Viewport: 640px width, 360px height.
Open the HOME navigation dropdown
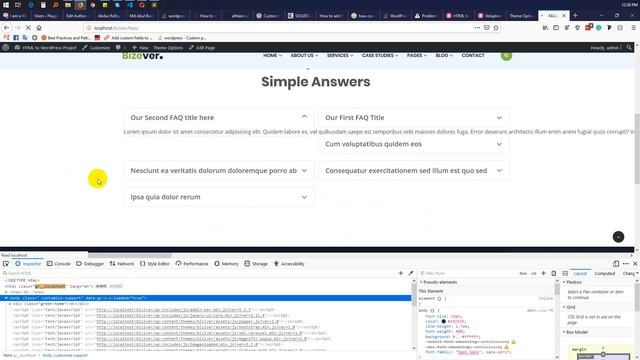coord(272,55)
